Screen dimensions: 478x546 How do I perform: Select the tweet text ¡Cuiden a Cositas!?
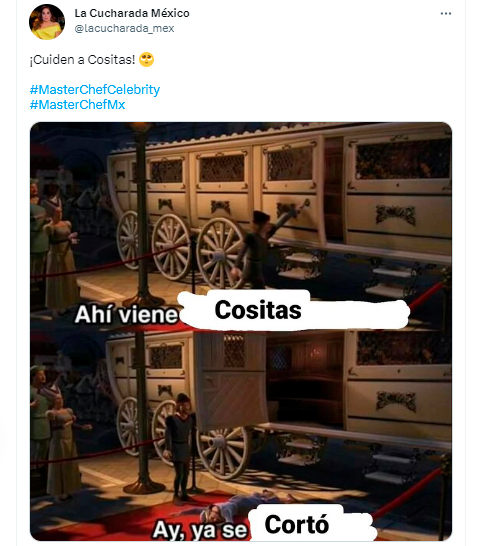(x=82, y=60)
